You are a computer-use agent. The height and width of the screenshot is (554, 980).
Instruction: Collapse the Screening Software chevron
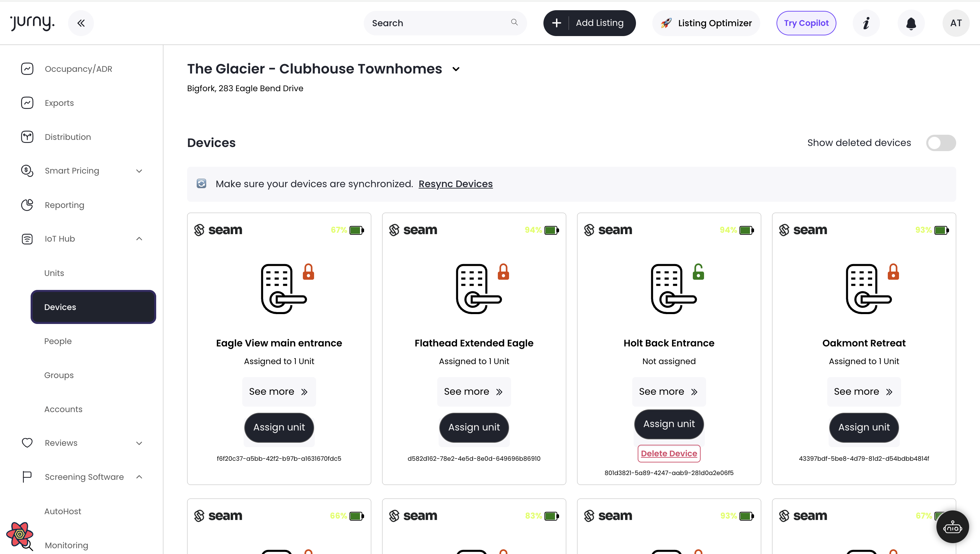[139, 477]
